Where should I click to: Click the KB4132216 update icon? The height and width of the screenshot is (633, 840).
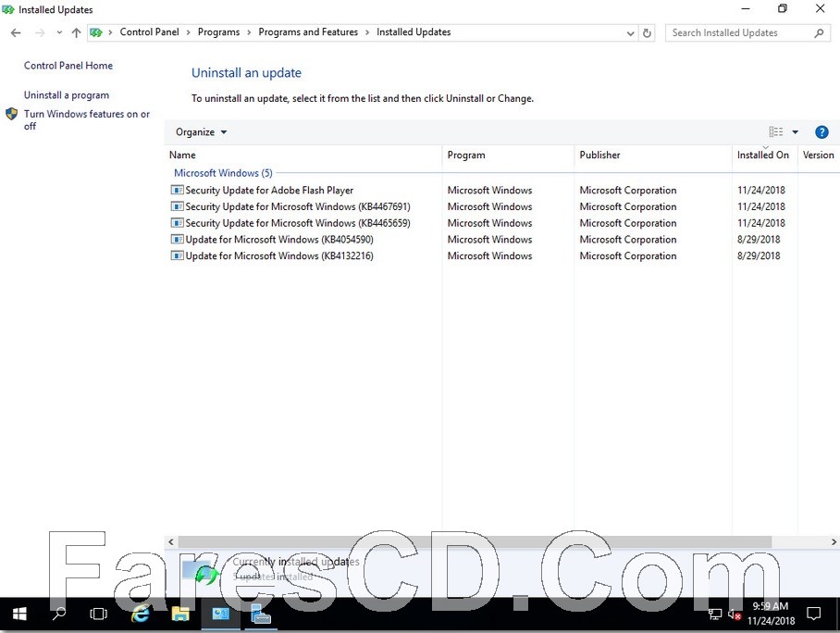pyautogui.click(x=177, y=255)
